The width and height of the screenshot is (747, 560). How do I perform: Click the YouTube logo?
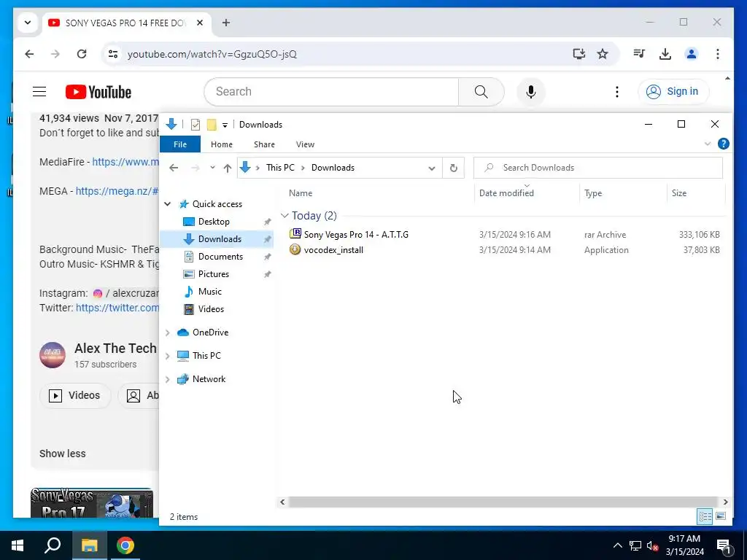point(98,92)
